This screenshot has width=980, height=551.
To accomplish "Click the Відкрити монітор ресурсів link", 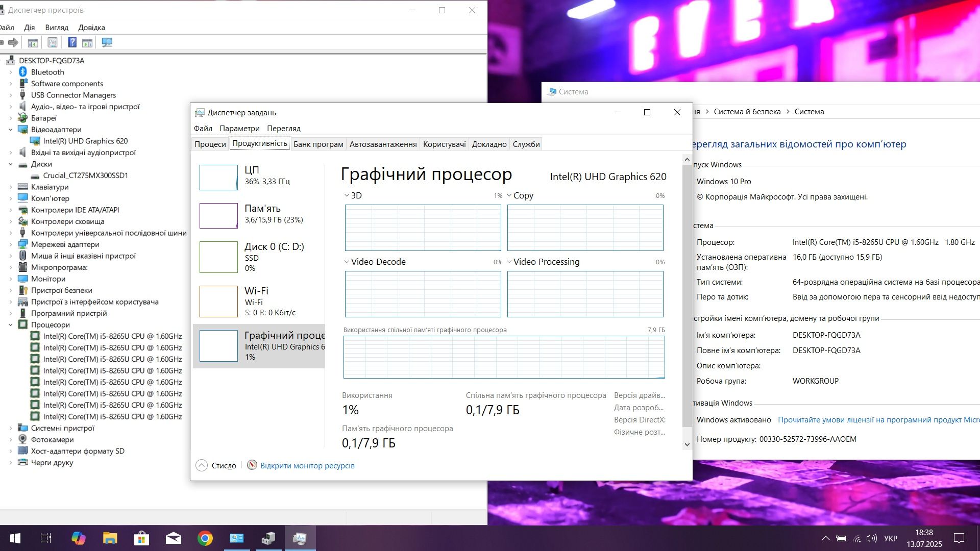I will 307,465.
